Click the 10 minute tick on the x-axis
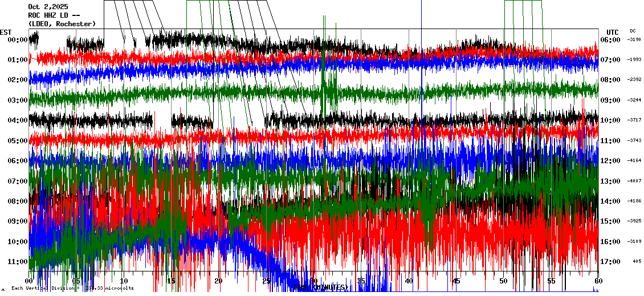Image resolution: width=644 pixels, height=296 pixels. pyautogui.click(x=124, y=281)
